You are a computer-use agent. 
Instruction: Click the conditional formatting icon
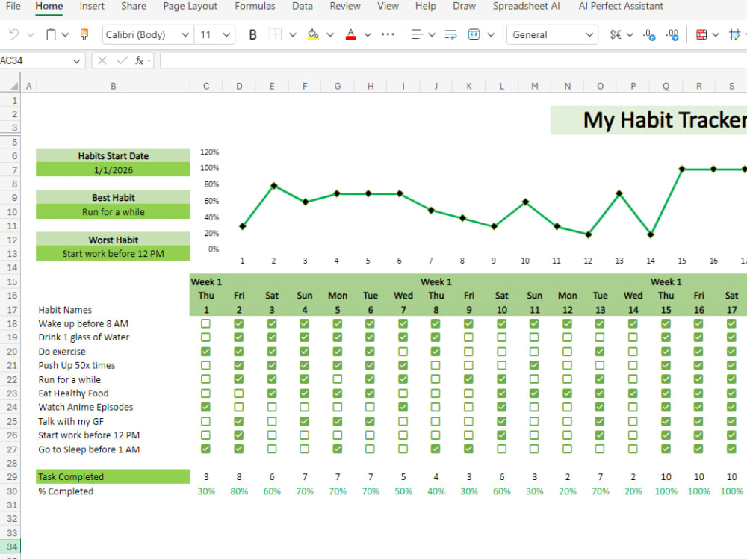click(701, 34)
